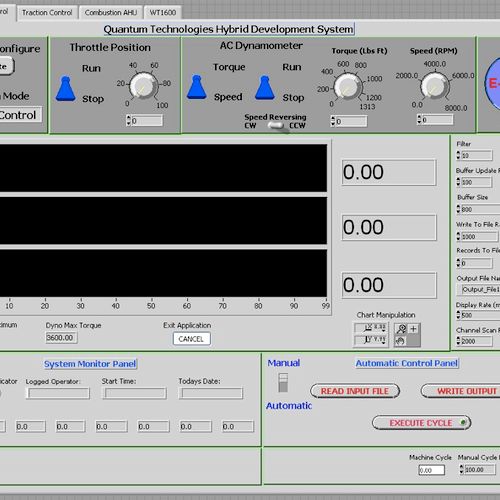Open the X-axis autoscale format button

tap(371, 328)
